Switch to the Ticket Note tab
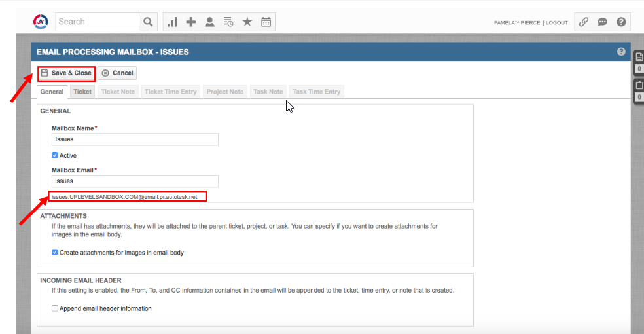 (x=118, y=92)
